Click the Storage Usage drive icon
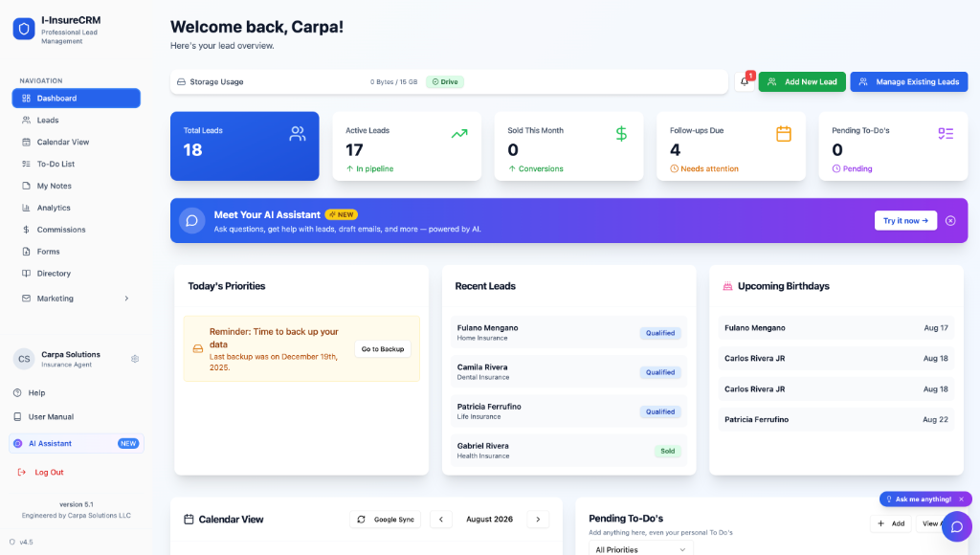The image size is (980, 555). click(181, 82)
